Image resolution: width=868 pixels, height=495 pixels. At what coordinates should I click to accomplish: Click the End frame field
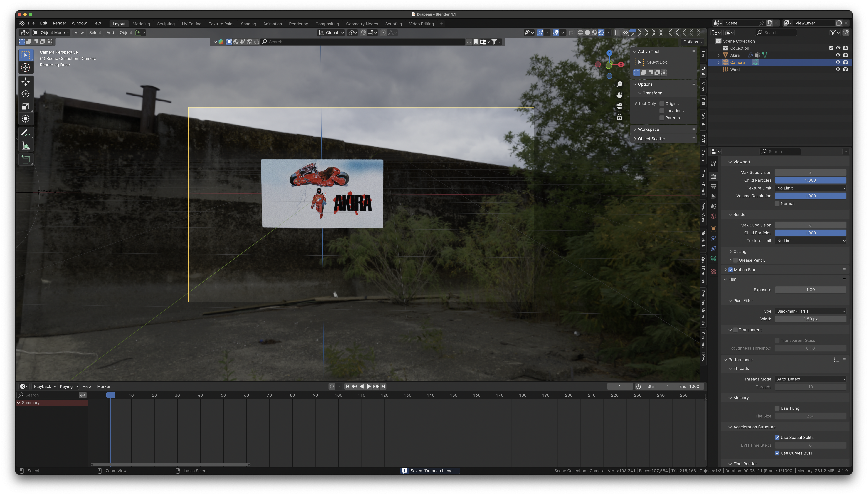tap(689, 386)
